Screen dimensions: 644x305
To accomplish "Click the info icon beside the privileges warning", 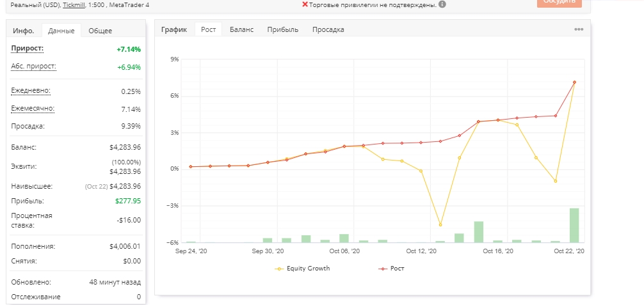I will 442,4.
